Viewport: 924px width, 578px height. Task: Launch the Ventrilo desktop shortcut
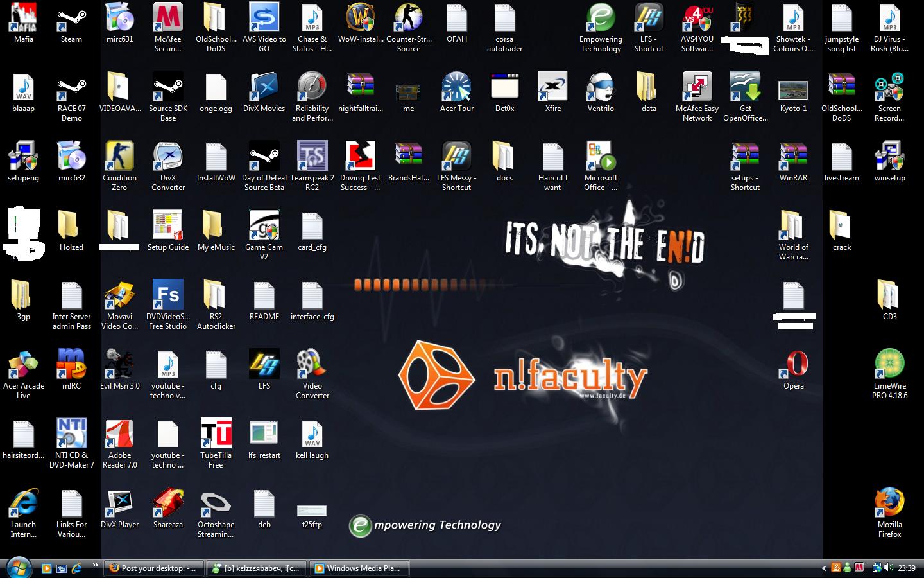[601, 92]
